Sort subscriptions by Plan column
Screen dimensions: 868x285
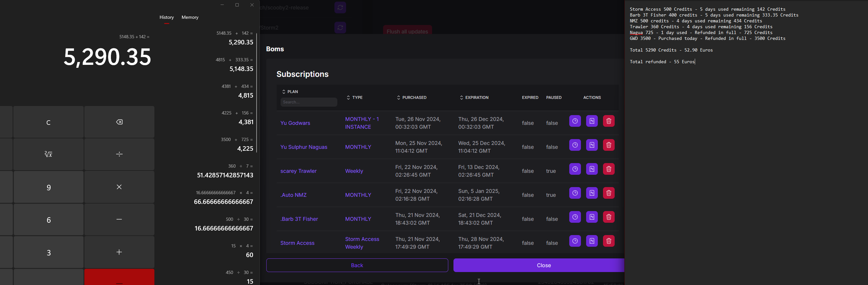(x=290, y=92)
